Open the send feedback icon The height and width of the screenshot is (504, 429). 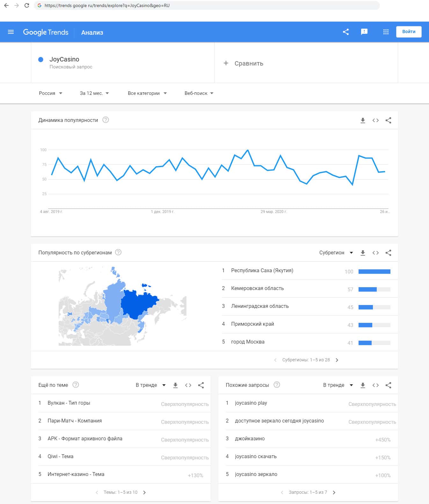point(364,32)
